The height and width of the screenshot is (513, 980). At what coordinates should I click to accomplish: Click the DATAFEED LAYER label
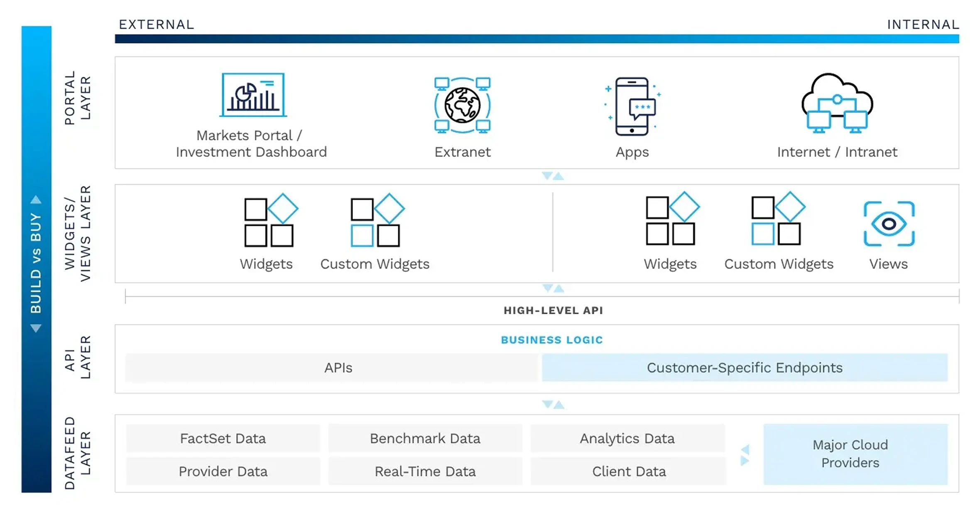[78, 453]
